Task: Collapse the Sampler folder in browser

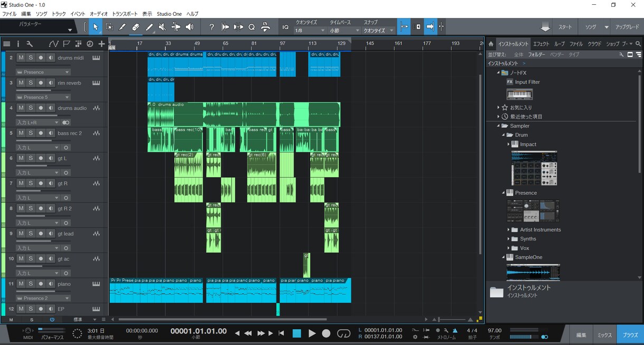Action: [498, 126]
